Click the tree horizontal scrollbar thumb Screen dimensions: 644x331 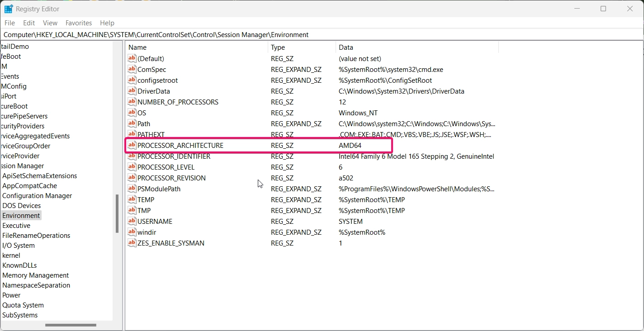(x=71, y=325)
